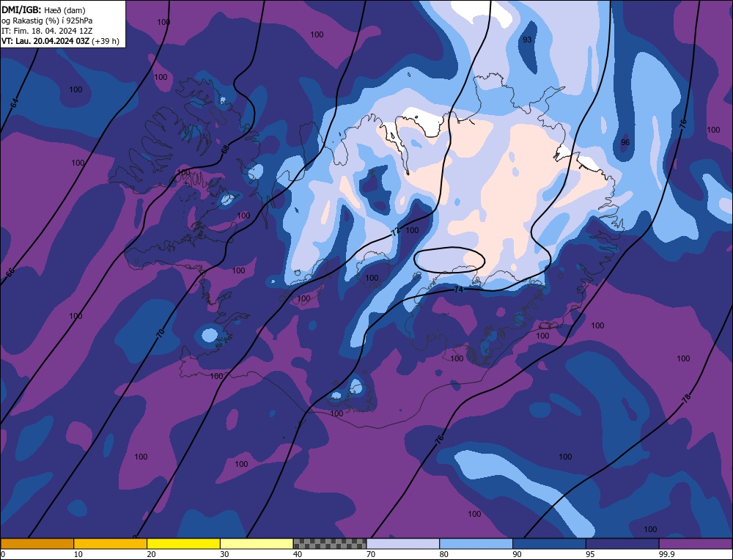Click the init time "IT: Fim. 18. 04. 2024 12Z"
Image resolution: width=733 pixels, height=560 pixels.
click(47, 31)
